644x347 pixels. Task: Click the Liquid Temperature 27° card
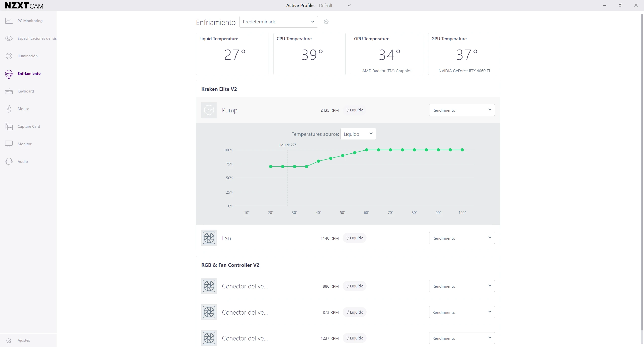click(x=232, y=54)
